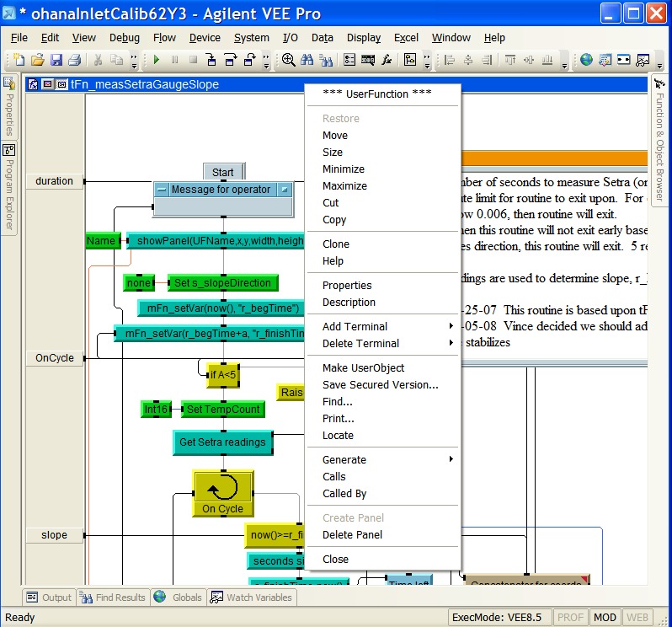Image resolution: width=672 pixels, height=627 pixels.
Task: Click the Run program play icon
Action: click(157, 60)
